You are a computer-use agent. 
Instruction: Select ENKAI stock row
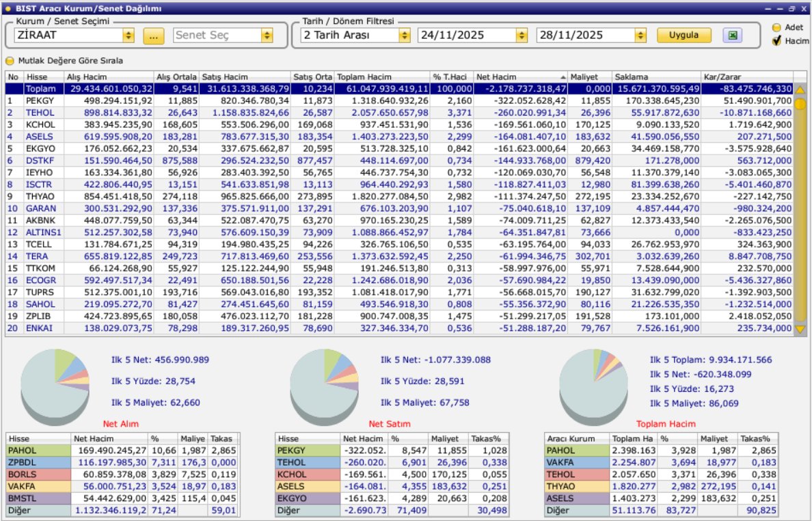(399, 328)
